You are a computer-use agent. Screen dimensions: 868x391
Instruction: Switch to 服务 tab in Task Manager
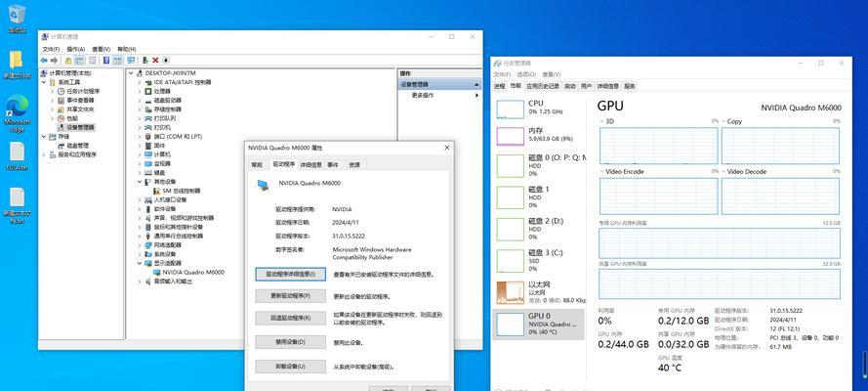pos(630,86)
